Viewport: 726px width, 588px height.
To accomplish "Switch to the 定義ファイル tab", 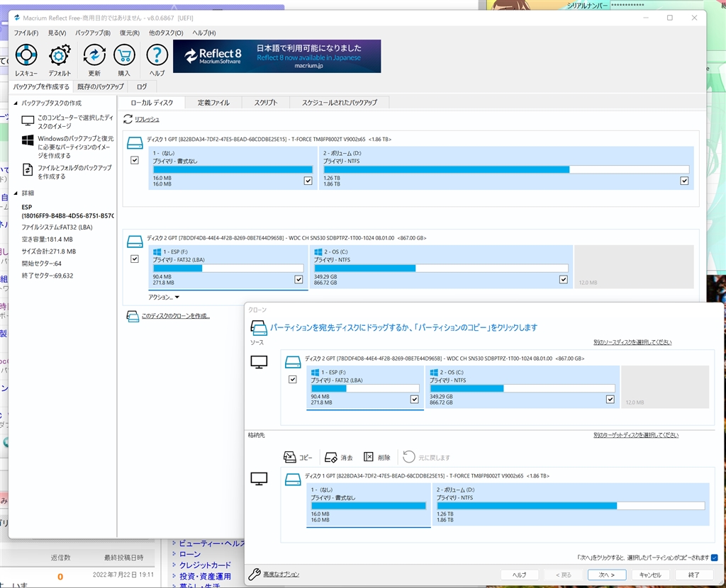I will [x=213, y=103].
